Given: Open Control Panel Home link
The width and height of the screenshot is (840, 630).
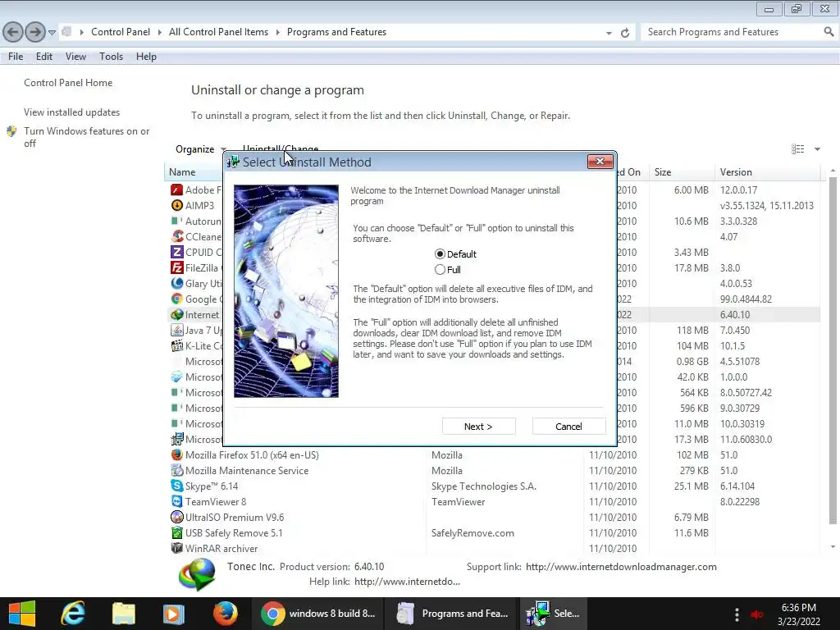Looking at the screenshot, I should tap(68, 83).
